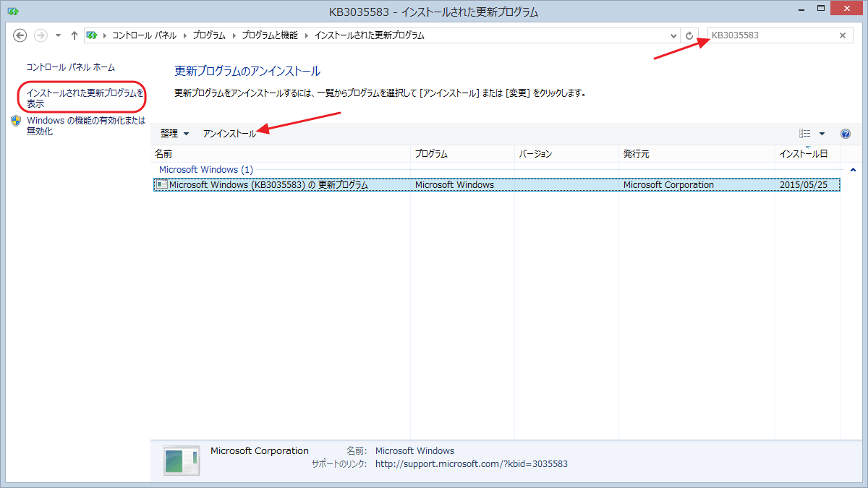Click the view layout icon in toolbar
The height and width of the screenshot is (488, 868).
[x=804, y=134]
